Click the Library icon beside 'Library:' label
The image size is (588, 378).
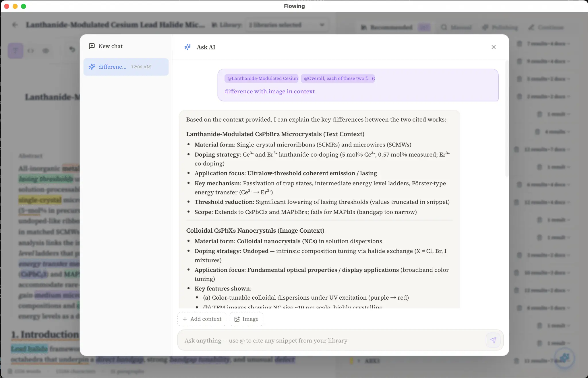214,25
